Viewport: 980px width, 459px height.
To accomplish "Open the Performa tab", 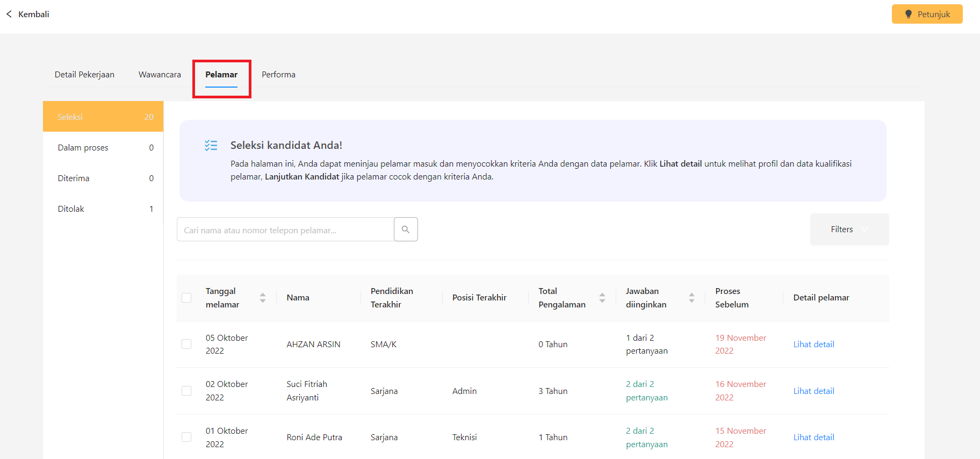I will 278,75.
